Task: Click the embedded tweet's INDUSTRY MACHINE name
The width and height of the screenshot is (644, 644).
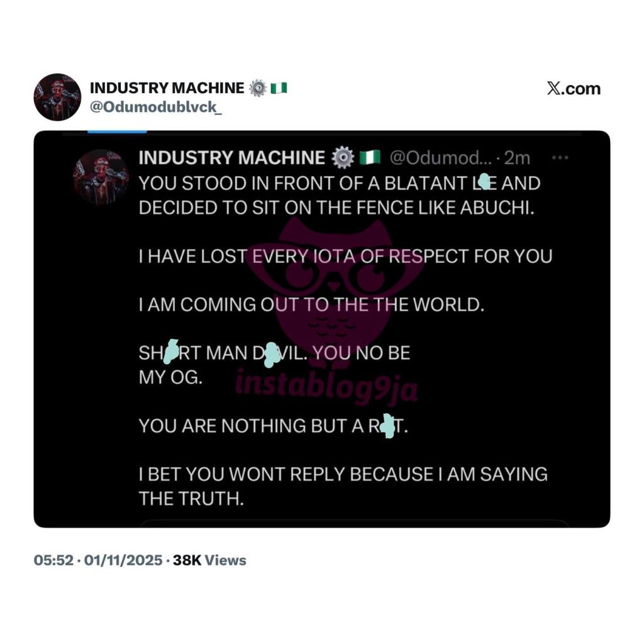Action: coord(231,158)
